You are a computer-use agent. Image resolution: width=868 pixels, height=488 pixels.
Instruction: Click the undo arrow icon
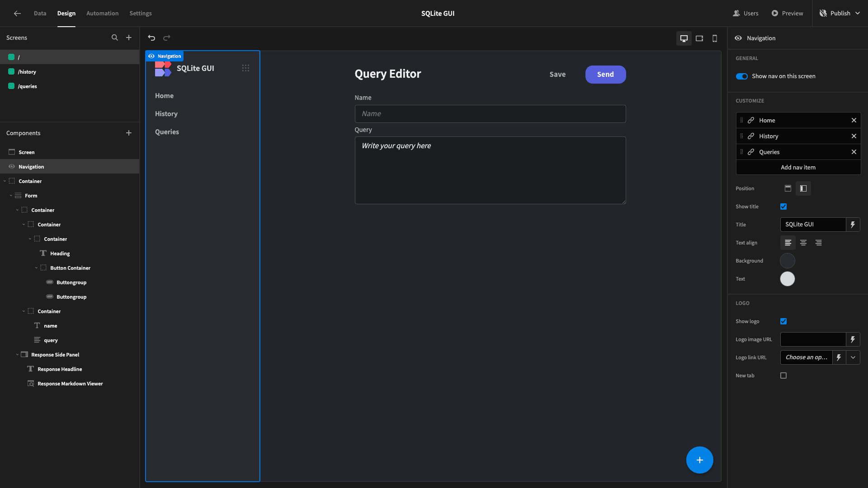(151, 38)
